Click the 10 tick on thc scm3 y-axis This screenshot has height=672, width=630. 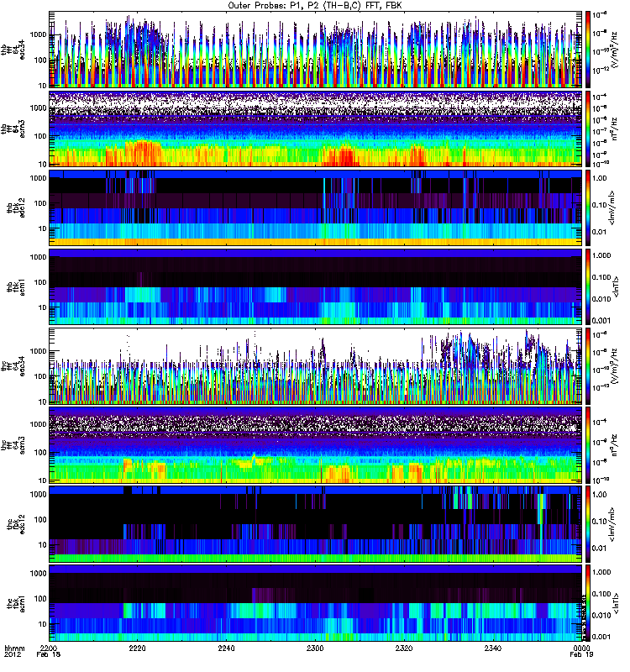click(x=42, y=480)
